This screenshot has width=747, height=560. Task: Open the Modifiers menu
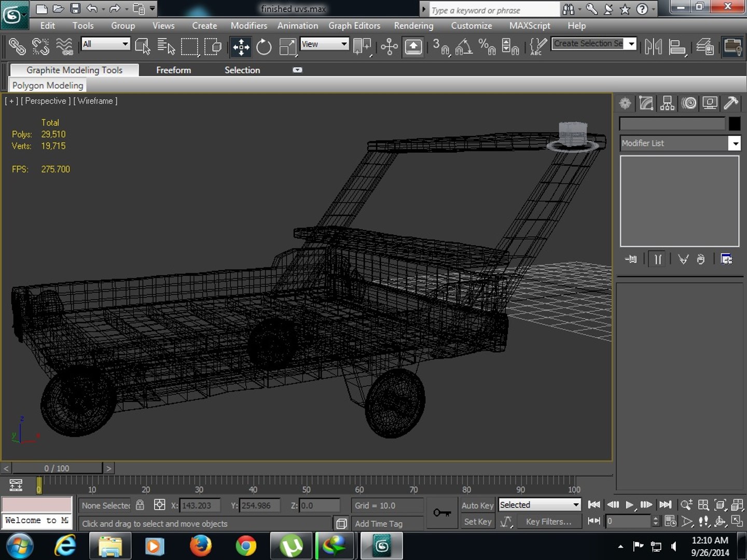pyautogui.click(x=248, y=25)
